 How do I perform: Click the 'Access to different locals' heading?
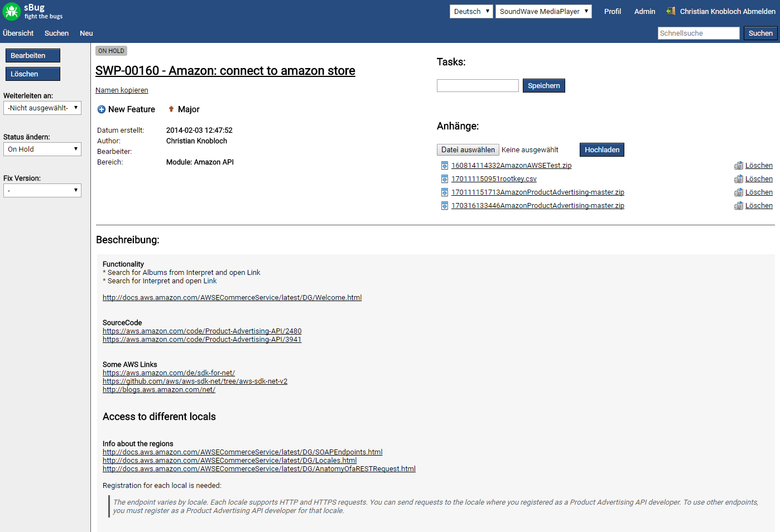[x=159, y=417]
